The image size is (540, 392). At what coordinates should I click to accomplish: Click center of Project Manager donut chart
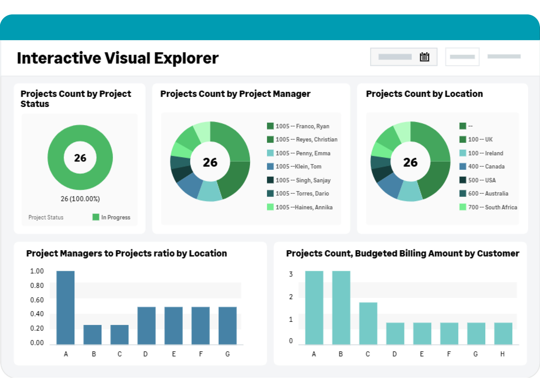pyautogui.click(x=210, y=162)
